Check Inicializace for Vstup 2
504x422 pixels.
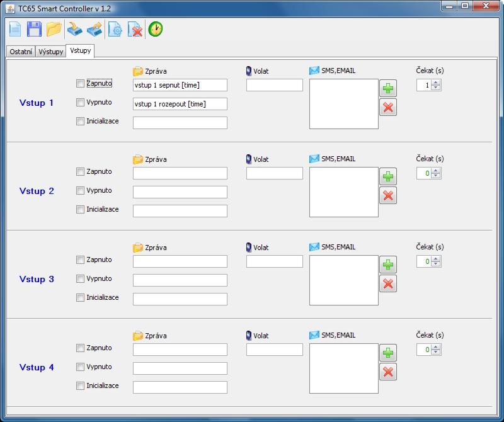pos(80,210)
